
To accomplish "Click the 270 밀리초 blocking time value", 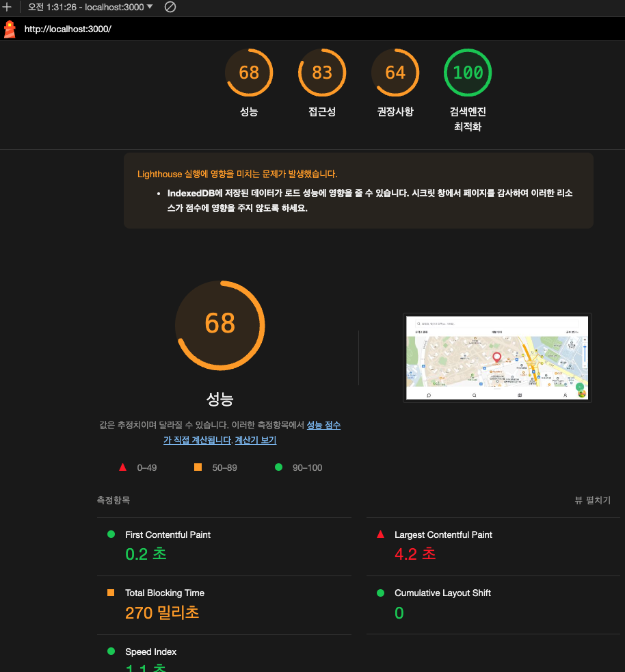I will pos(162,613).
